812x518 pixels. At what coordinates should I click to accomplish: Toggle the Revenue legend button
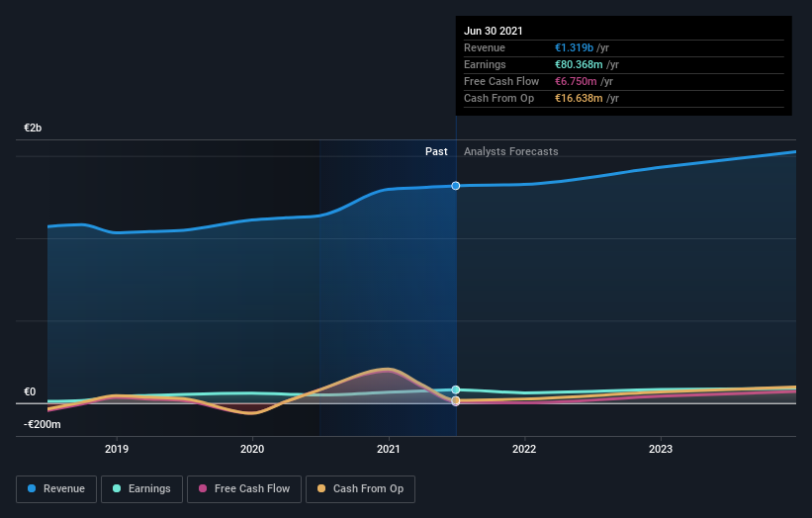click(56, 489)
